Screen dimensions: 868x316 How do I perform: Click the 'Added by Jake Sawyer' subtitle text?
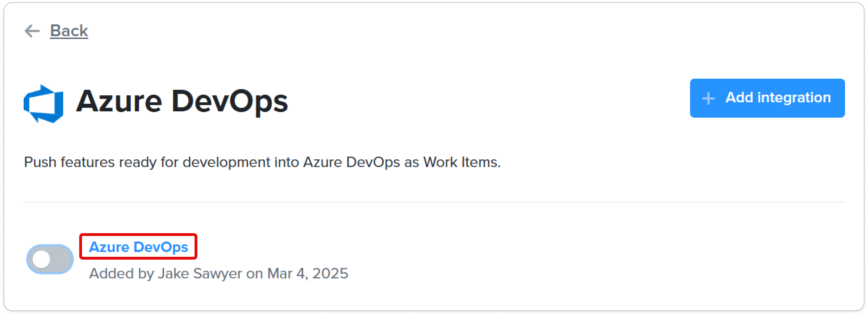(x=219, y=274)
